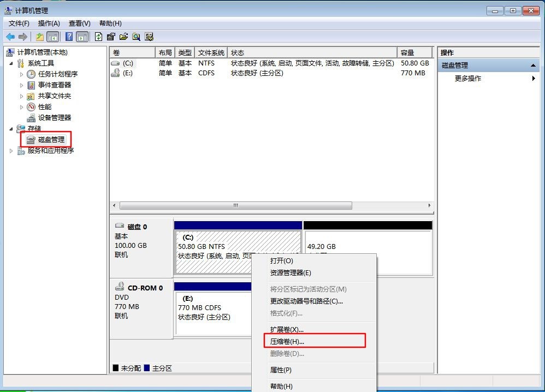Select the 服务和应用程序 icon
The image size is (545, 392).
click(x=21, y=151)
